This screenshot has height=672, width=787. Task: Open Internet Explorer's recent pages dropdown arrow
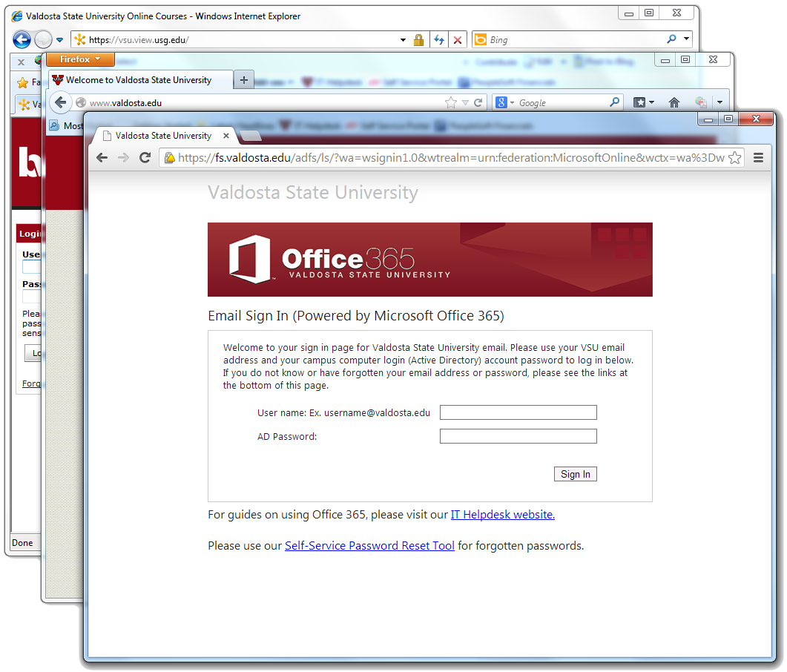(60, 39)
